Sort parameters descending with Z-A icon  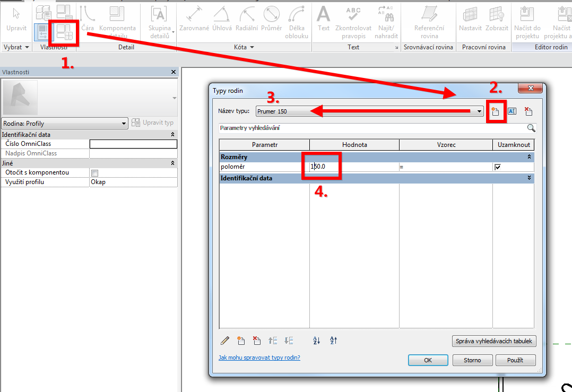click(x=334, y=341)
